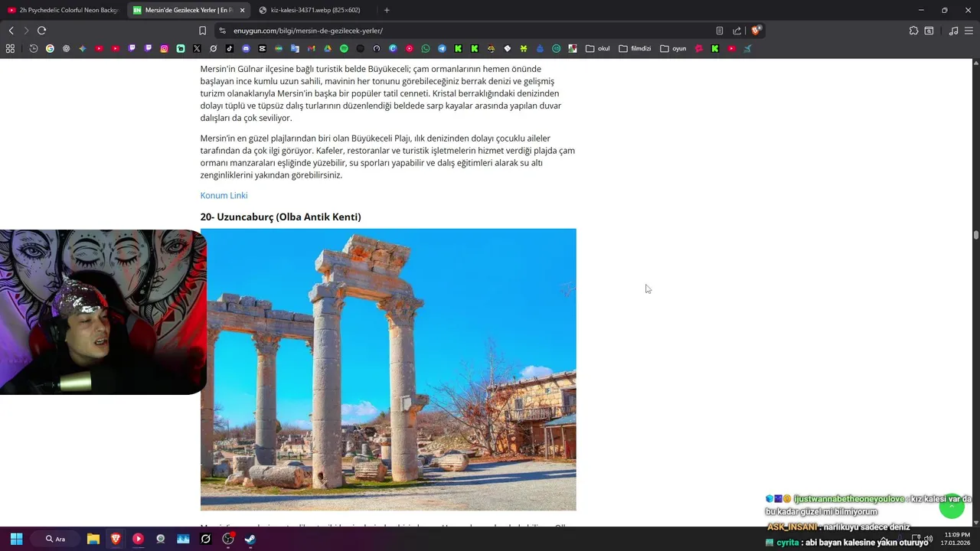Open File Explorer from the taskbar
Viewport: 980px width, 551px height.
pyautogui.click(x=93, y=539)
